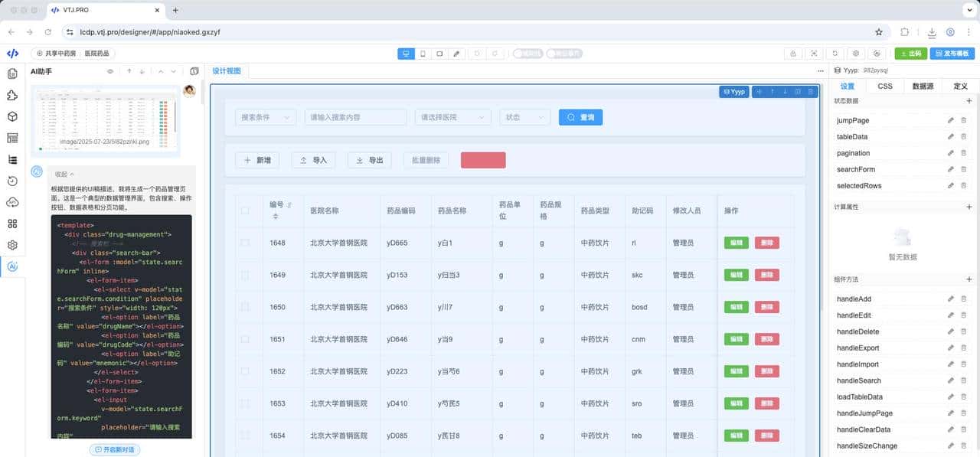Expand the 请选择医院 hospital dropdown
This screenshot has width=980, height=457.
[452, 117]
